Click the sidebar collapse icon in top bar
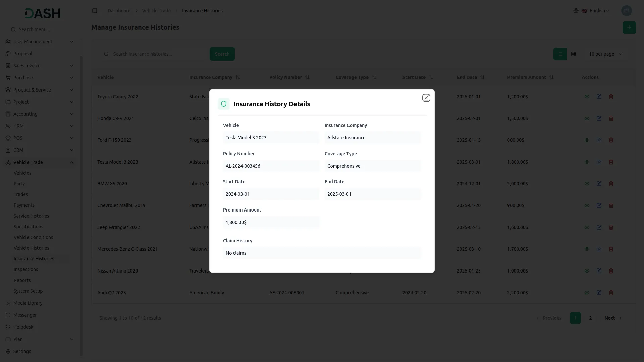644x362 pixels. tap(95, 11)
